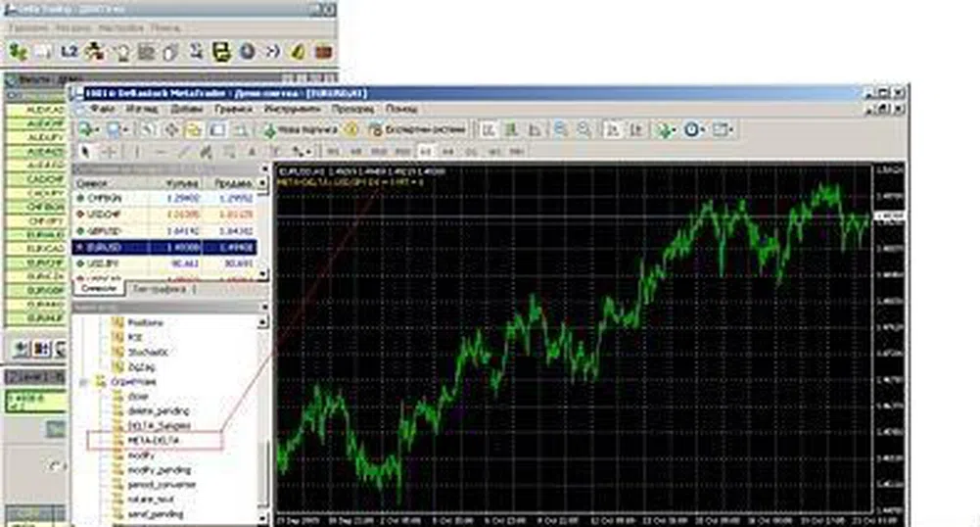980x527 pixels.
Task: Select the Символи tab
Action: (99, 288)
